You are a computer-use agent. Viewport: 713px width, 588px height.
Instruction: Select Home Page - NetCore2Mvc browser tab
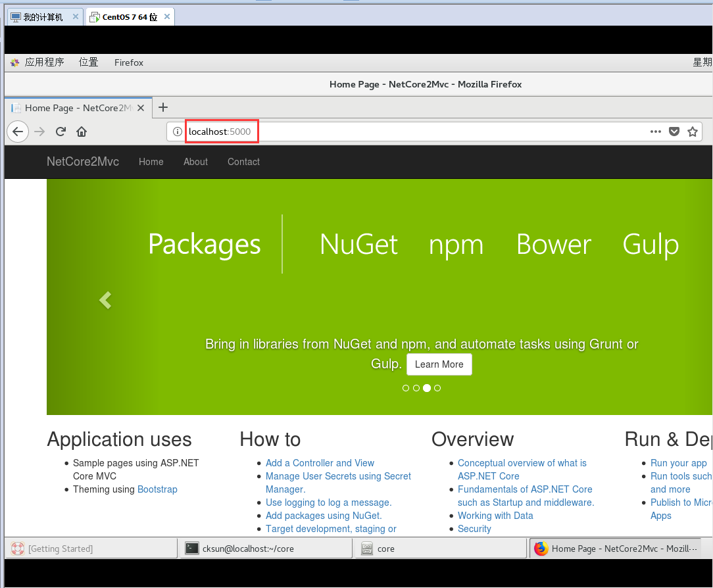(x=78, y=108)
